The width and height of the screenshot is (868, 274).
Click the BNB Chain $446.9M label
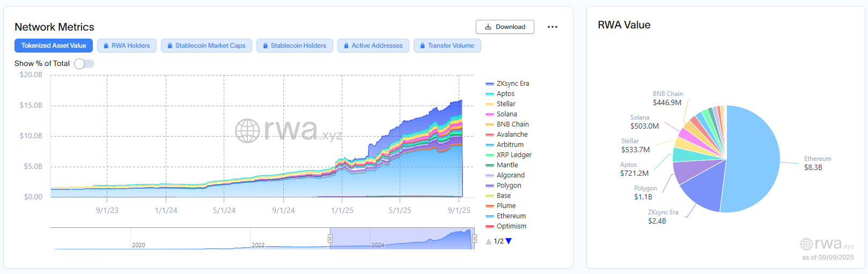pyautogui.click(x=667, y=98)
